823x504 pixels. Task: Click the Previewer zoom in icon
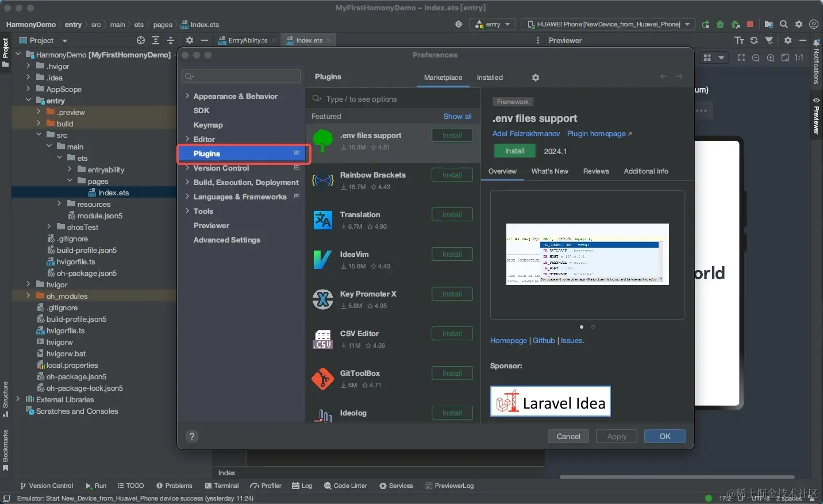[771, 58]
